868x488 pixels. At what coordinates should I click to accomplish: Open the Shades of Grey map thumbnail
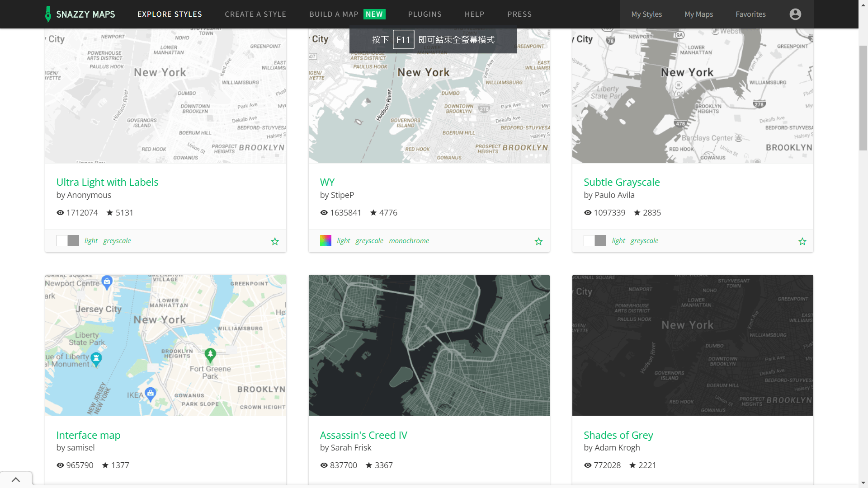coord(693,345)
